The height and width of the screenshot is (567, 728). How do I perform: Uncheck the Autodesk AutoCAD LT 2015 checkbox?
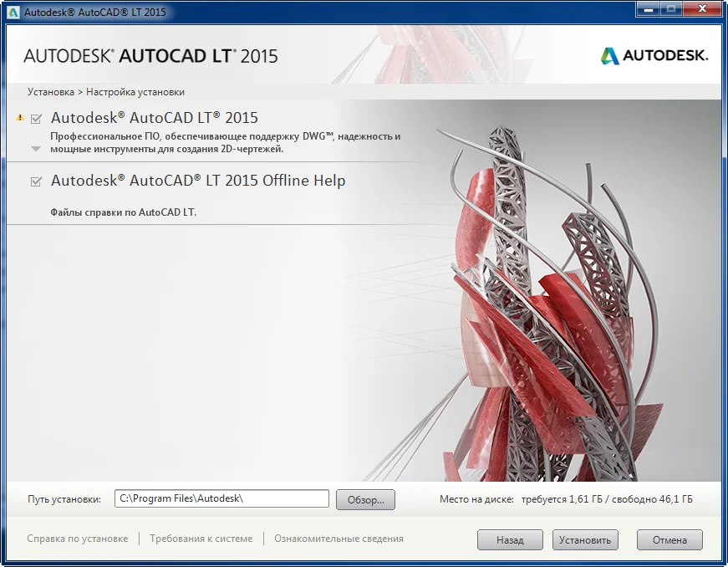[x=36, y=119]
